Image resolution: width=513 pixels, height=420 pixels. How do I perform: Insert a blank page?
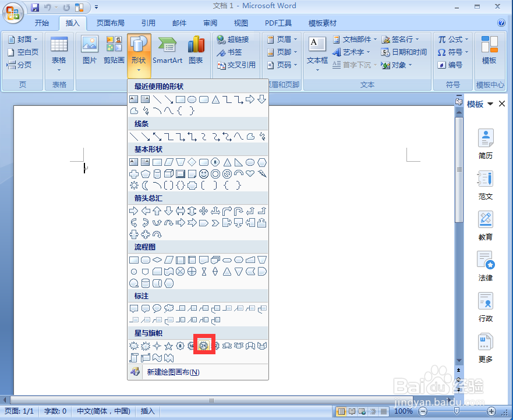click(22, 52)
